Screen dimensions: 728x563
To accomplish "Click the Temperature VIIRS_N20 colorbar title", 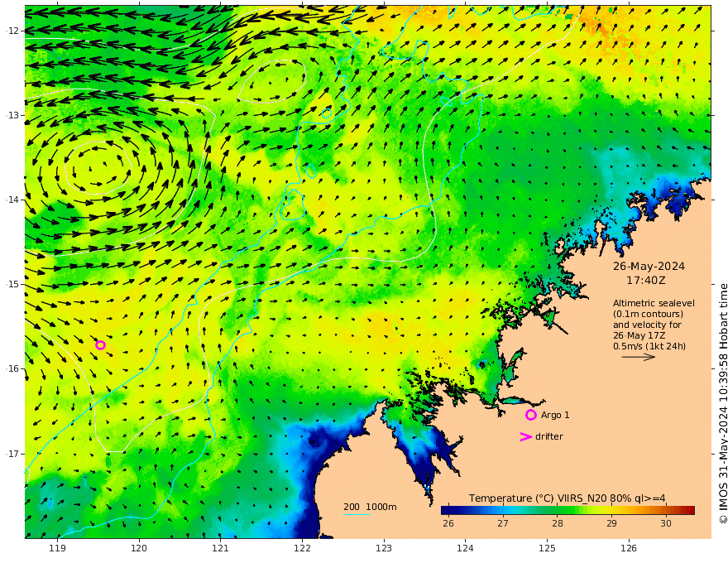I will pos(567,498).
